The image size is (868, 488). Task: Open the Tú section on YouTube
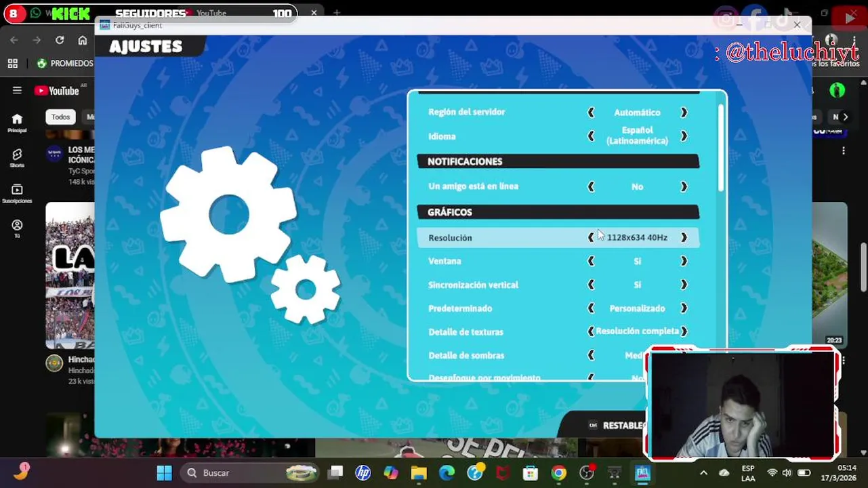[x=17, y=228]
